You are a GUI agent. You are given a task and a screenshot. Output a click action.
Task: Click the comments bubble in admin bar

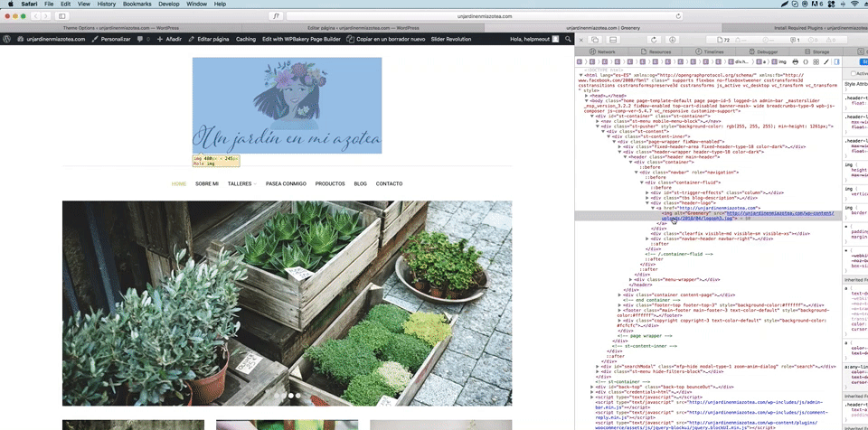tap(144, 39)
